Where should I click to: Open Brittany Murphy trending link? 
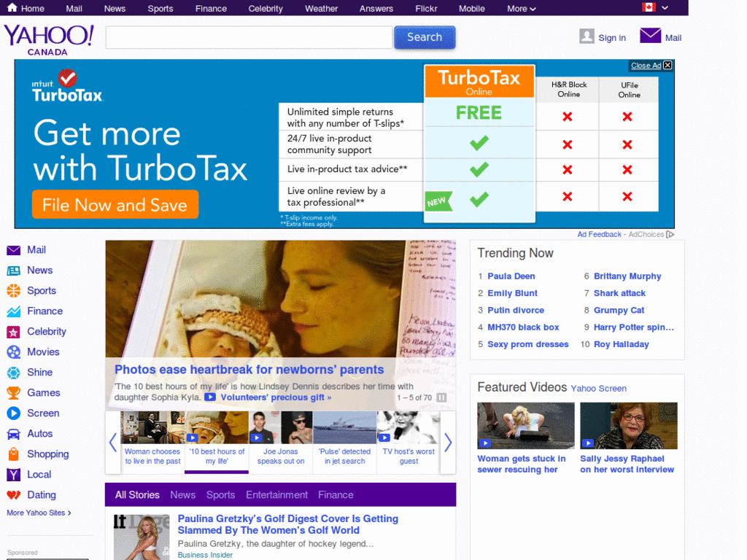coord(627,276)
